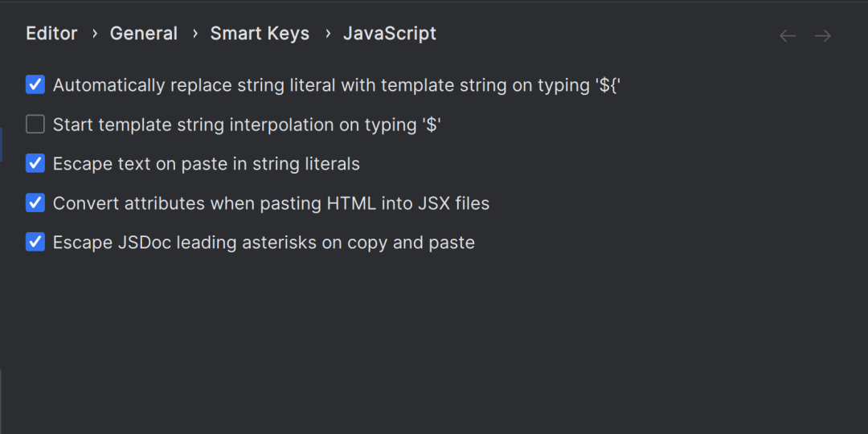Image resolution: width=868 pixels, height=434 pixels.
Task: Untick Escape JSDoc leading asterisks checkbox
Action: tap(35, 243)
